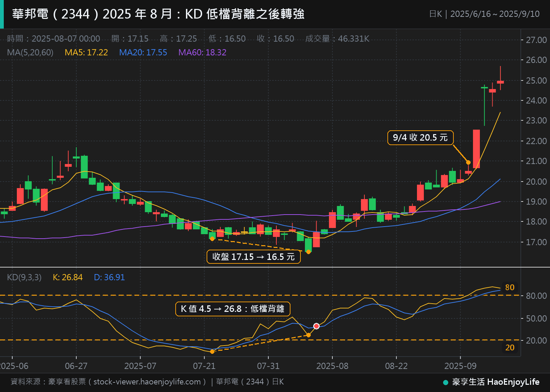550x392 pixels.
Task: Click the 成交量：46.331K volume readout
Action: click(337, 39)
